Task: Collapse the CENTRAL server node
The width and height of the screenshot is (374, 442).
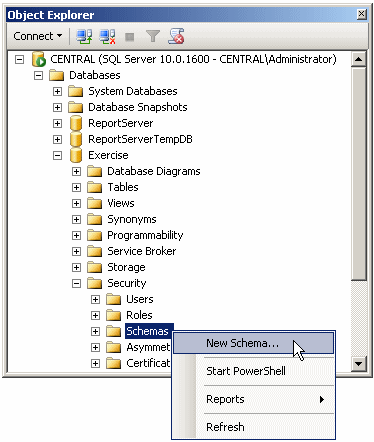Action: pos(20,60)
